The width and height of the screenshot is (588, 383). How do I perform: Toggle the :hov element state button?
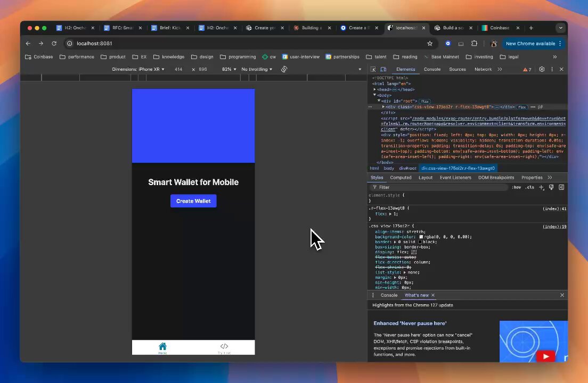point(517,187)
